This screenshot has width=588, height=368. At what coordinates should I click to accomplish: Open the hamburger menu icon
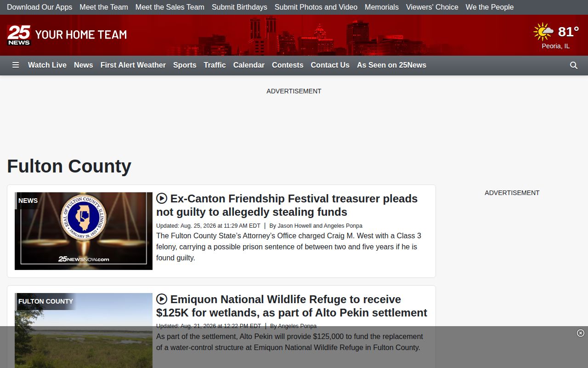tap(16, 65)
